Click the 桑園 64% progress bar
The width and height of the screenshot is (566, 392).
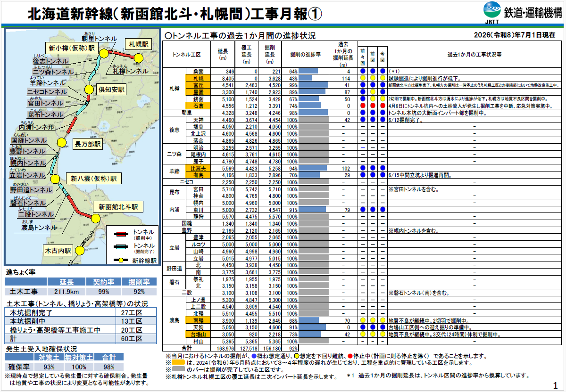(308, 71)
